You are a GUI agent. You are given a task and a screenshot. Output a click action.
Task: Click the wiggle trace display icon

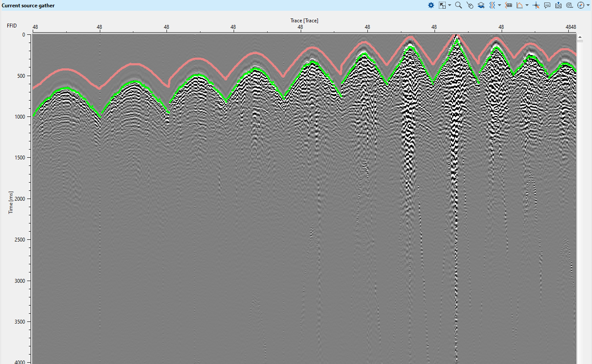493,6
